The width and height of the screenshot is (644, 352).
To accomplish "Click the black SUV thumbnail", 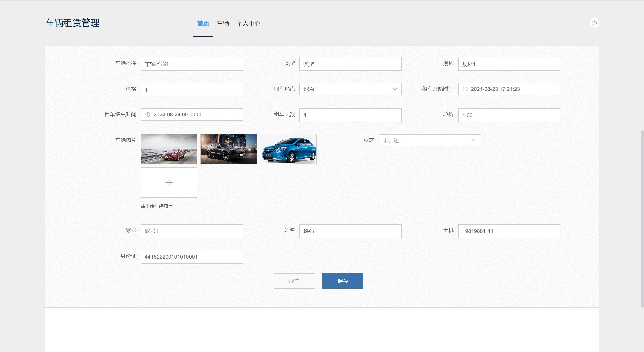I will (x=229, y=149).
